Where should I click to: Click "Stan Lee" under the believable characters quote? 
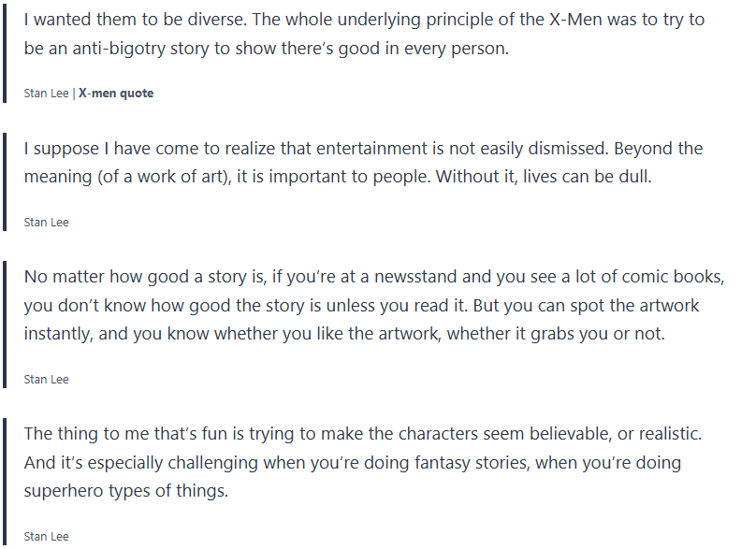coord(47,537)
